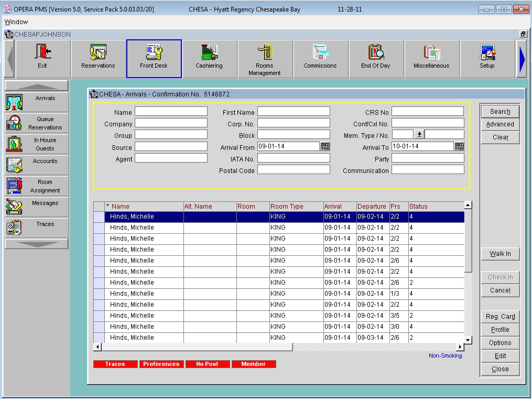Open Arrivals in the sidebar
The image size is (532, 399).
click(37, 102)
